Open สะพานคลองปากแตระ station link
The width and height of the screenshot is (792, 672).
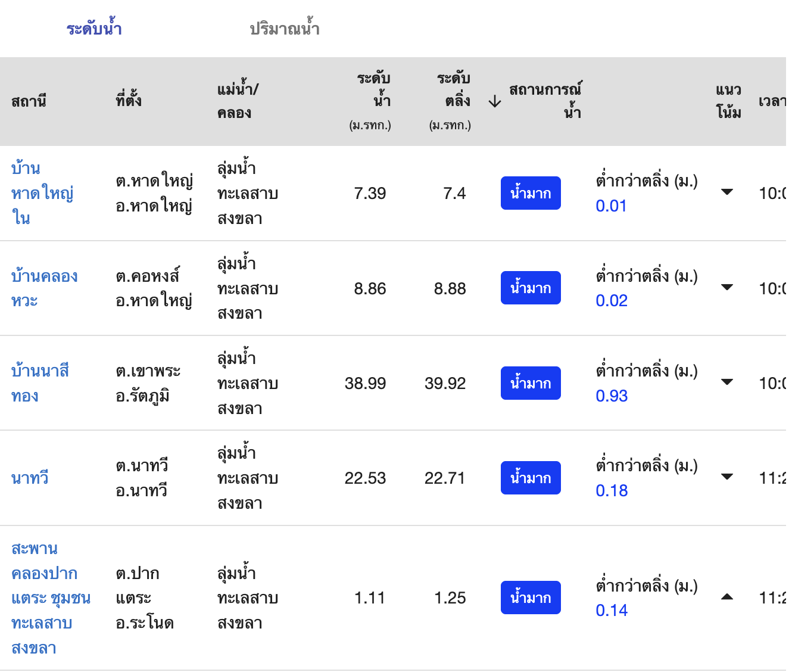coord(51,598)
